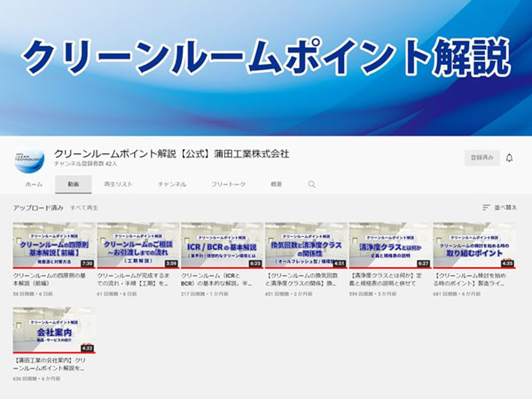Go to the フリートーク tab
The height and width of the screenshot is (399, 532).
(x=229, y=184)
